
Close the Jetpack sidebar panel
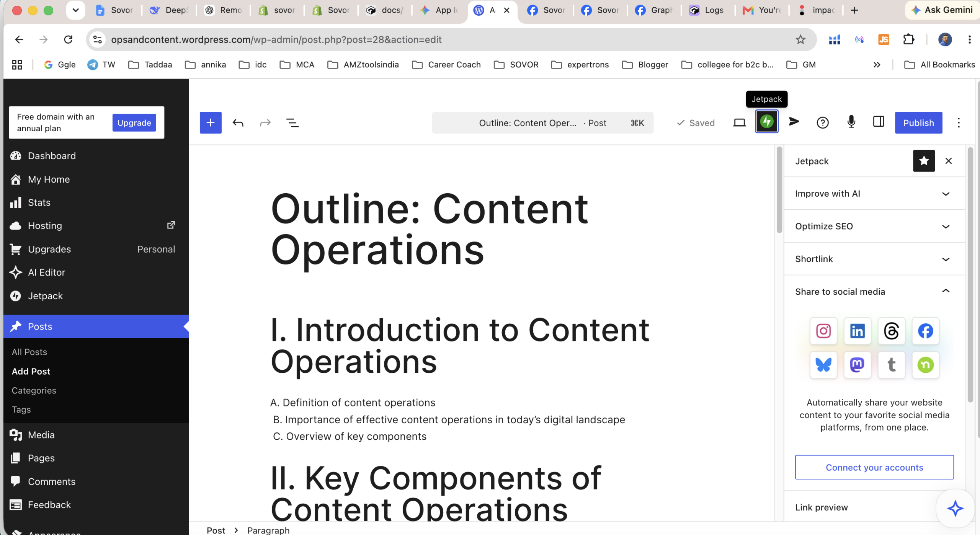pyautogui.click(x=949, y=161)
